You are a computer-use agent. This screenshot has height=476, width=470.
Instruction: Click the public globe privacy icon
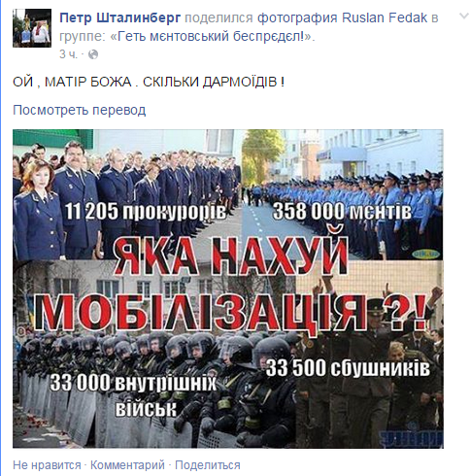pyautogui.click(x=93, y=54)
